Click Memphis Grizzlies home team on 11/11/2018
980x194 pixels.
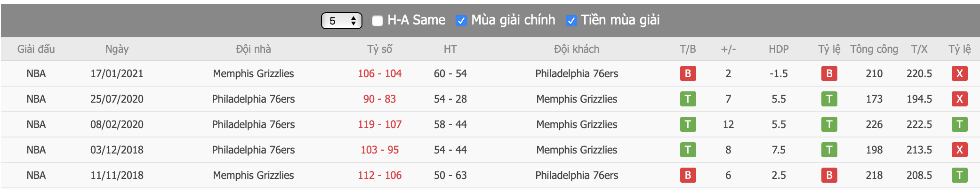(253, 175)
